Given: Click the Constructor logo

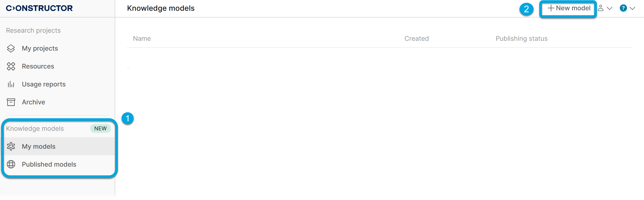Looking at the screenshot, I should tap(39, 8).
